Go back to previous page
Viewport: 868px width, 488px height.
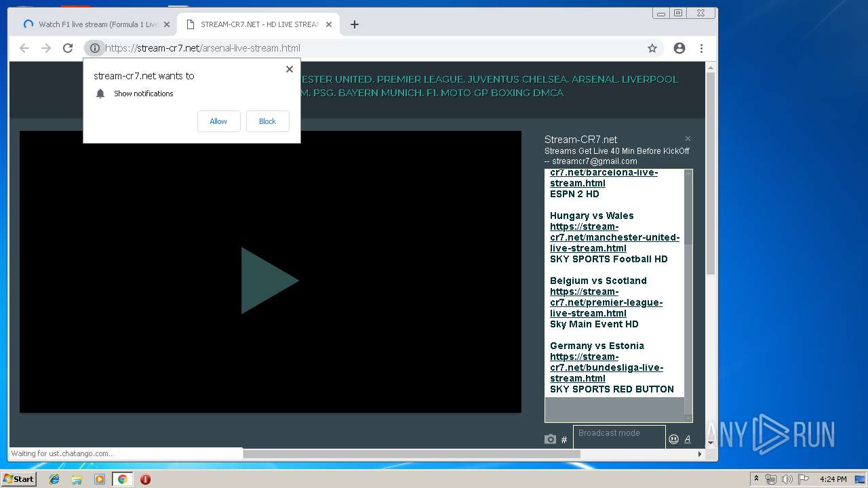(24, 48)
